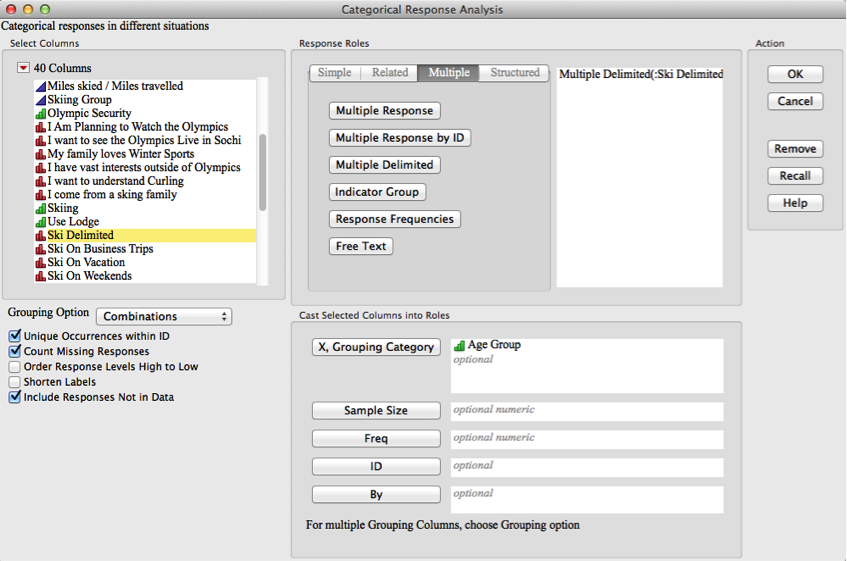Click the Remove button
The width and height of the screenshot is (847, 561).
[795, 148]
